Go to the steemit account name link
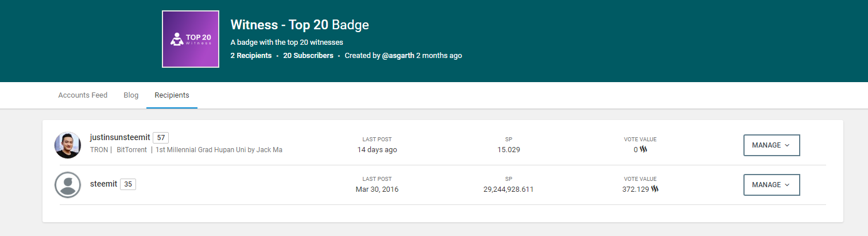 point(103,184)
